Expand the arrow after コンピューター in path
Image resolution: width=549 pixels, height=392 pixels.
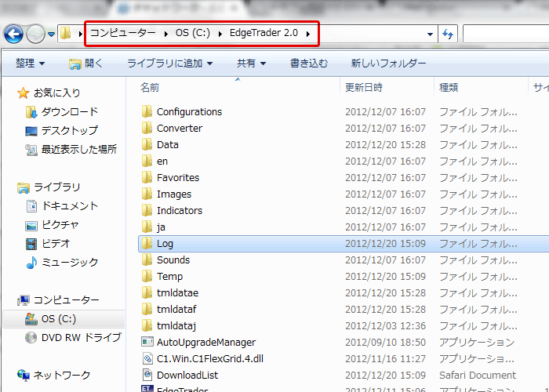click(165, 34)
